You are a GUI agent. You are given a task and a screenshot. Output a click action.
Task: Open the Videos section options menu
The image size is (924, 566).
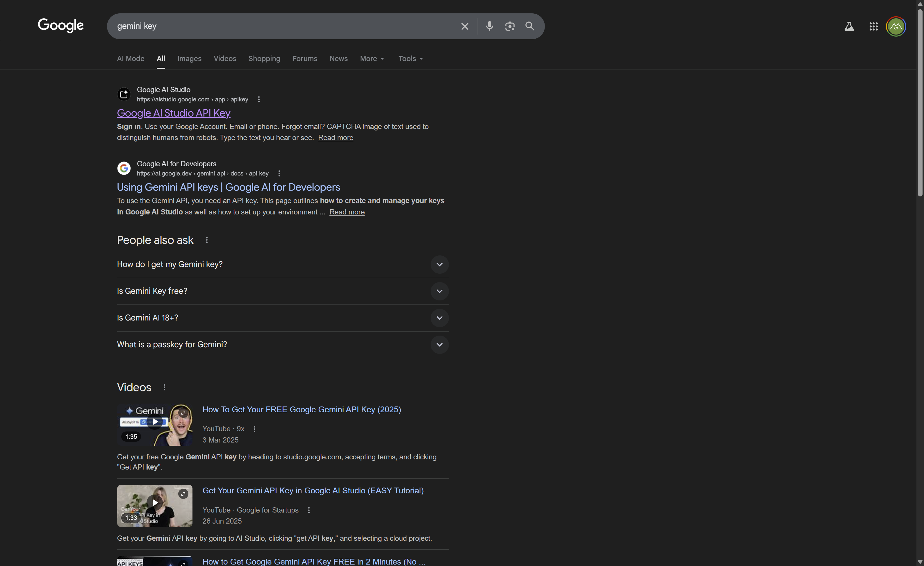pos(164,387)
